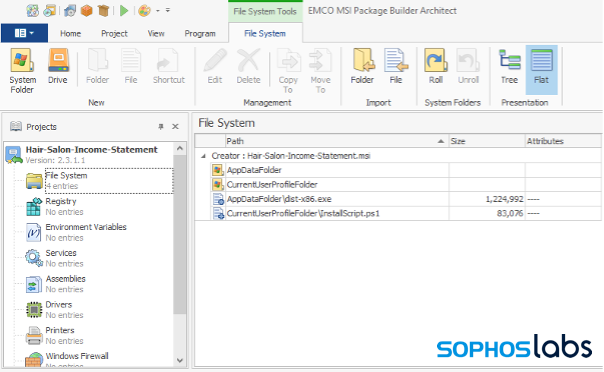Open the Project ribbon tab

click(x=114, y=34)
